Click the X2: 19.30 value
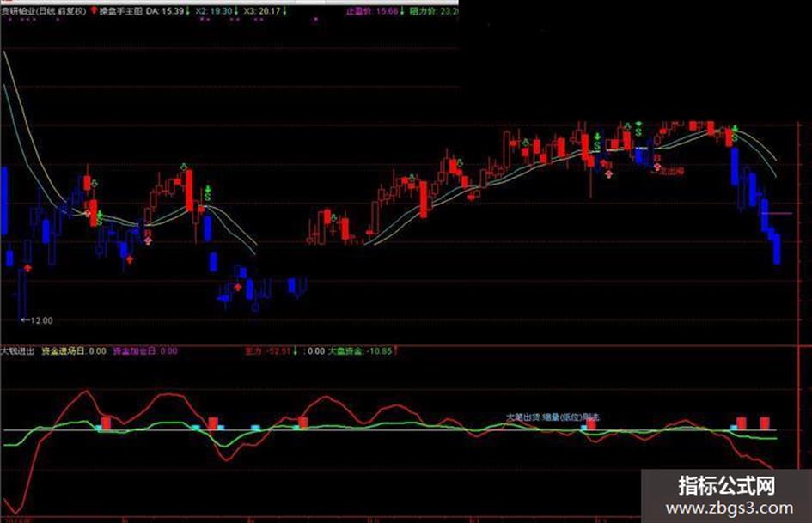Image resolution: width=812 pixels, height=523 pixels. click(213, 11)
